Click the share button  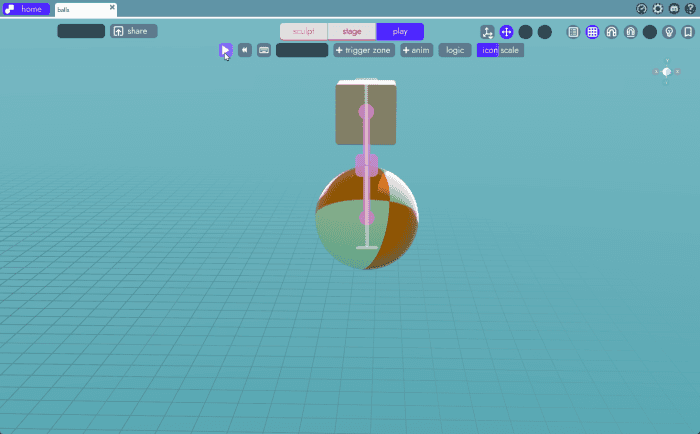(134, 31)
